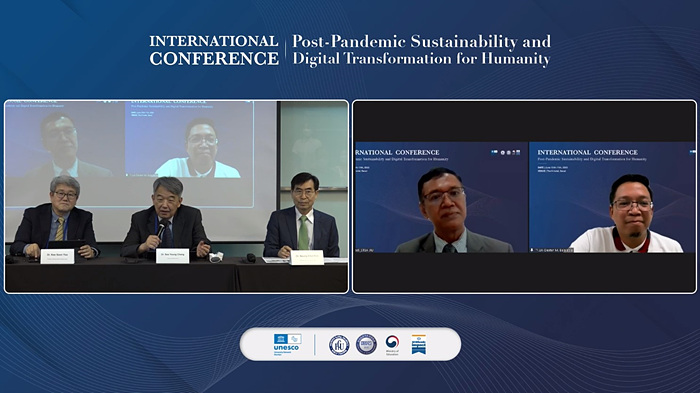Click the HGU round seal logo
This screenshot has height=393, width=700.
(x=339, y=345)
